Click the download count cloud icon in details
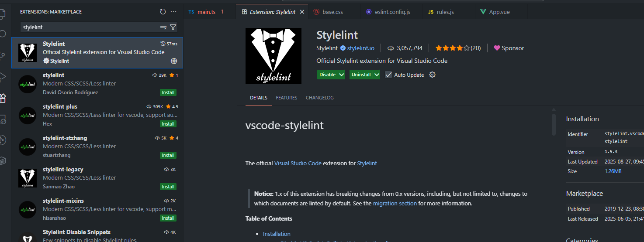The image size is (644, 242). tap(391, 48)
